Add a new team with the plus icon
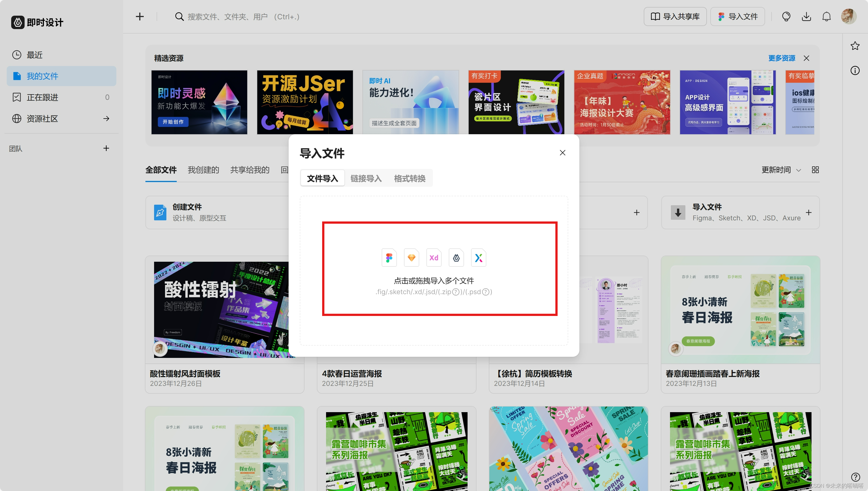The width and height of the screenshot is (868, 491). click(106, 148)
